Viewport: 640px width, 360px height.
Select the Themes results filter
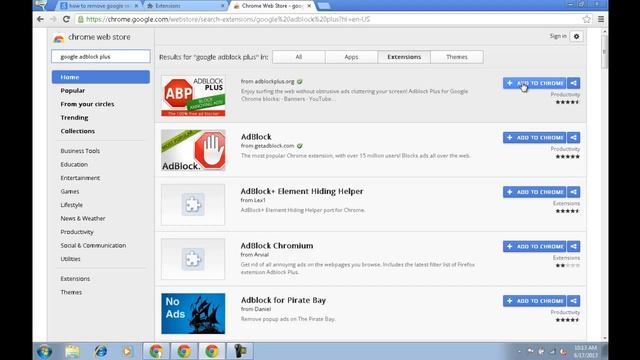(457, 57)
